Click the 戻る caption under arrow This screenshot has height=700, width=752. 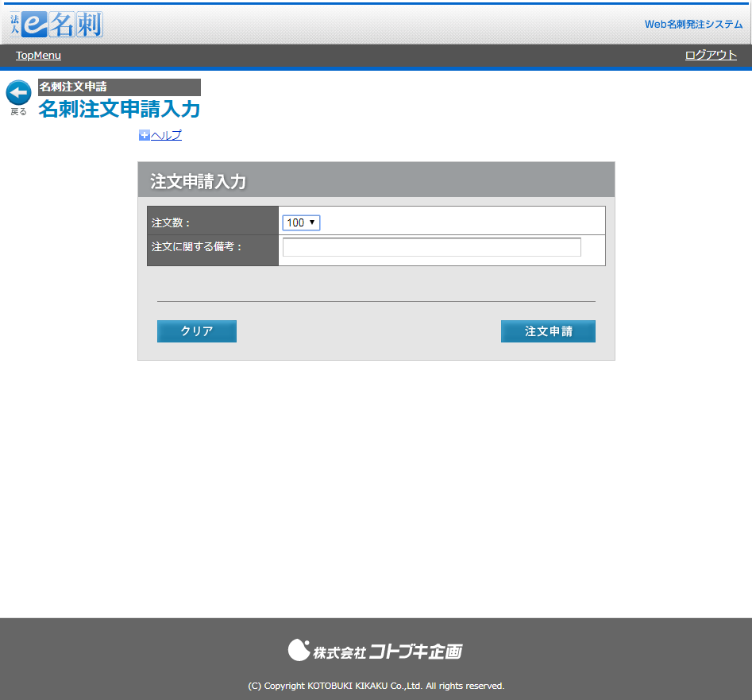tap(19, 112)
